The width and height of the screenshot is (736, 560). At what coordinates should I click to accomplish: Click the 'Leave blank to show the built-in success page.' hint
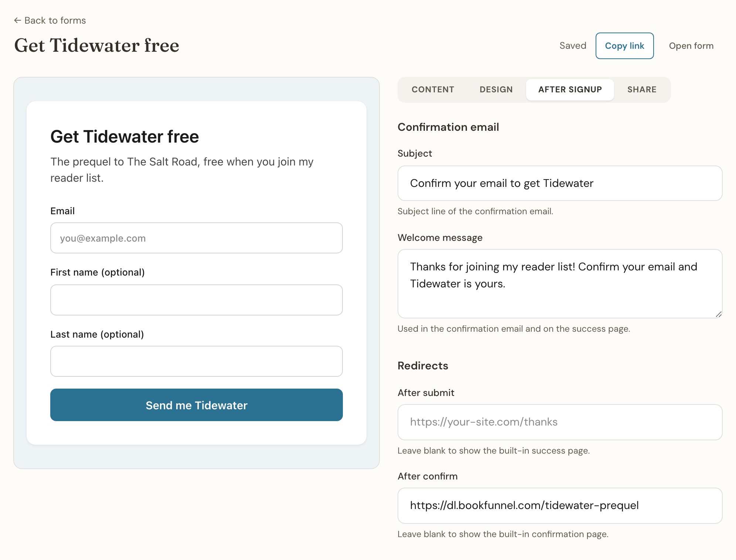coord(493,451)
